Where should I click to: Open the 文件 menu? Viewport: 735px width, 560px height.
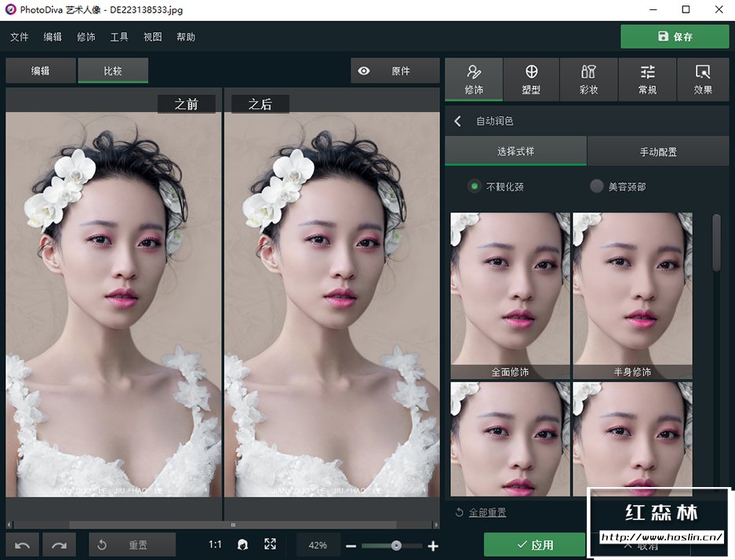pos(19,37)
